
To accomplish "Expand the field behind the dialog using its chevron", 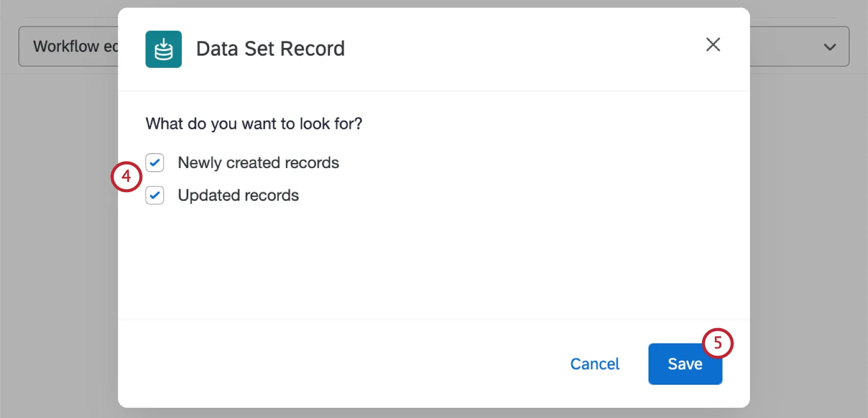I will coord(830,47).
